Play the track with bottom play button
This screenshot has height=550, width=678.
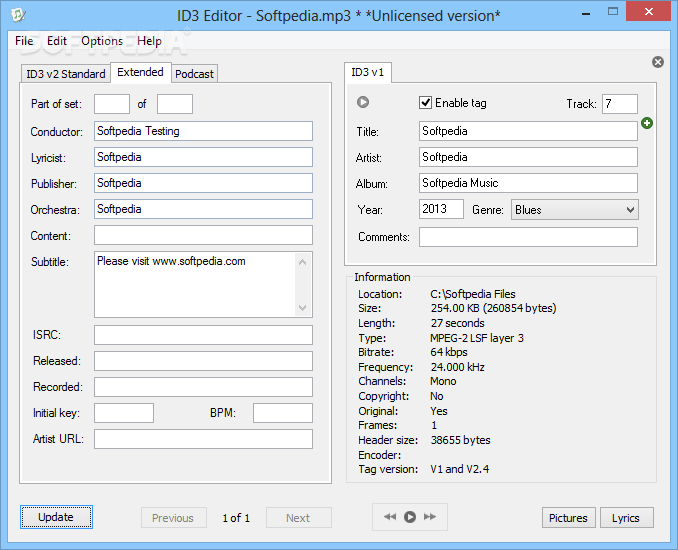409,517
